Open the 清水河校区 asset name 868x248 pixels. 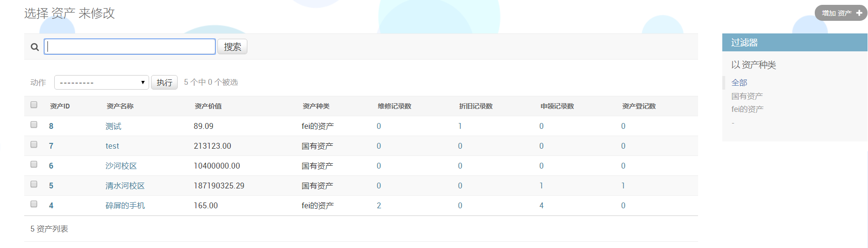point(125,186)
